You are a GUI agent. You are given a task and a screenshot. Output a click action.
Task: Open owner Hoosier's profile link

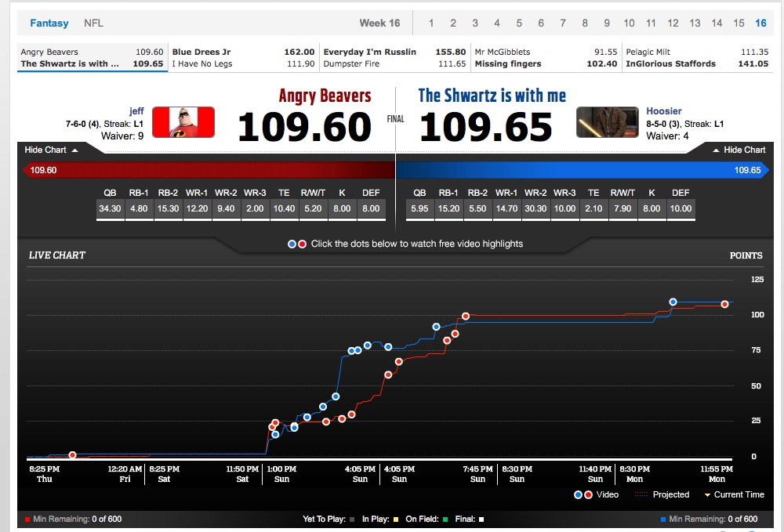tap(663, 111)
